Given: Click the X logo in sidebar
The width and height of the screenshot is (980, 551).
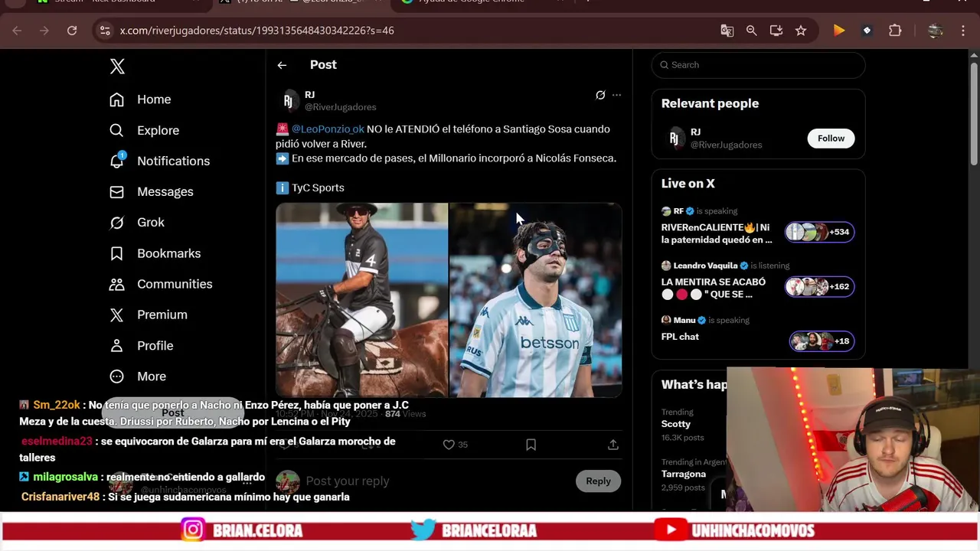Looking at the screenshot, I should [117, 66].
